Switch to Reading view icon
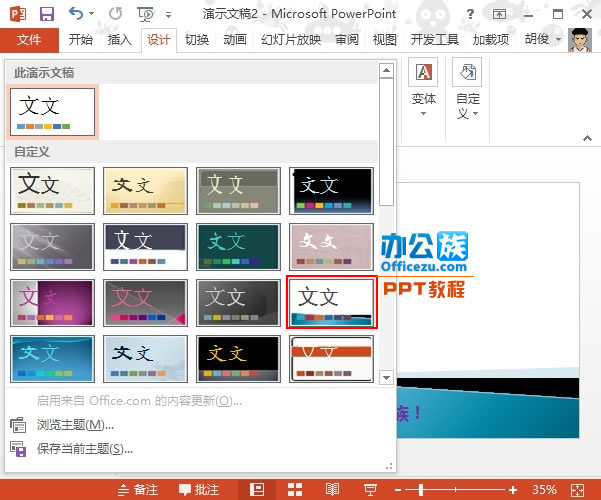The height and width of the screenshot is (500, 601). (x=332, y=490)
